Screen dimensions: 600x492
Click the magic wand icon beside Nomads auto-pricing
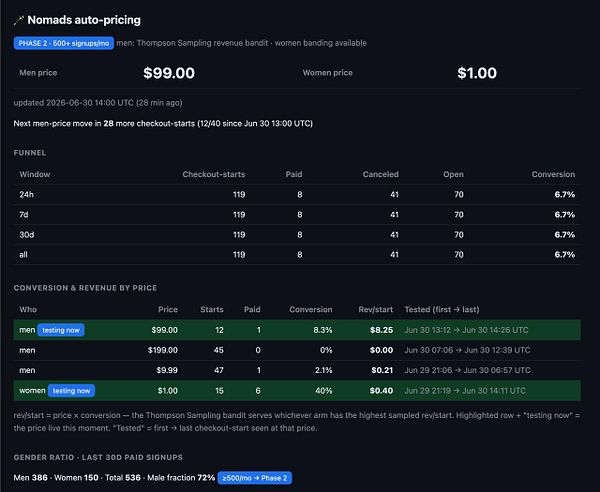(18, 20)
